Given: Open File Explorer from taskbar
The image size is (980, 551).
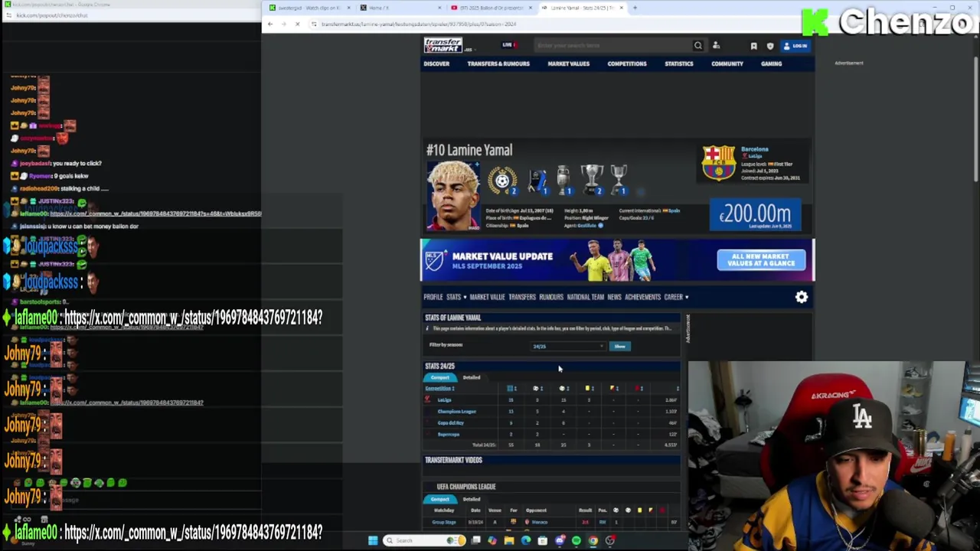Looking at the screenshot, I should (x=508, y=540).
